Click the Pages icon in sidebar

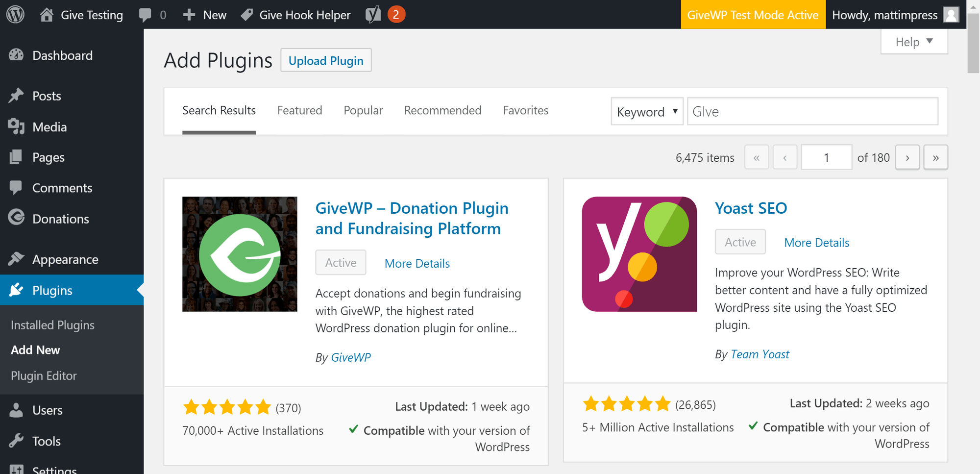pyautogui.click(x=16, y=157)
